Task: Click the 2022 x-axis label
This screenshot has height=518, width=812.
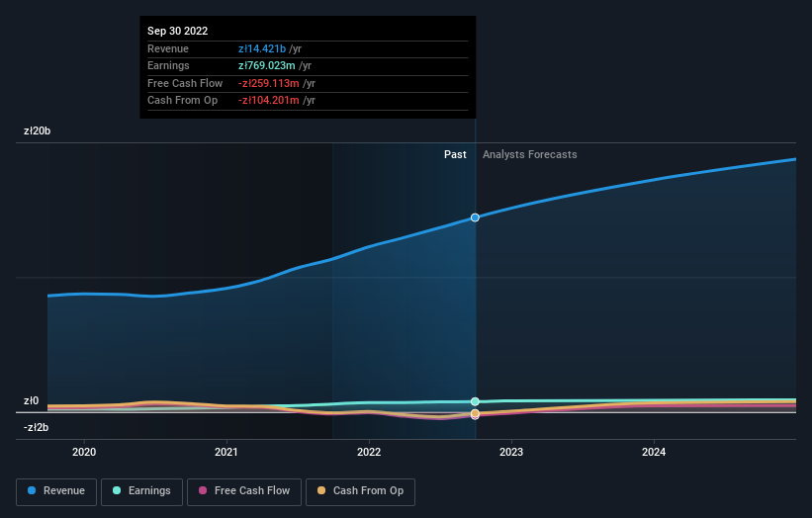Action: (369, 452)
